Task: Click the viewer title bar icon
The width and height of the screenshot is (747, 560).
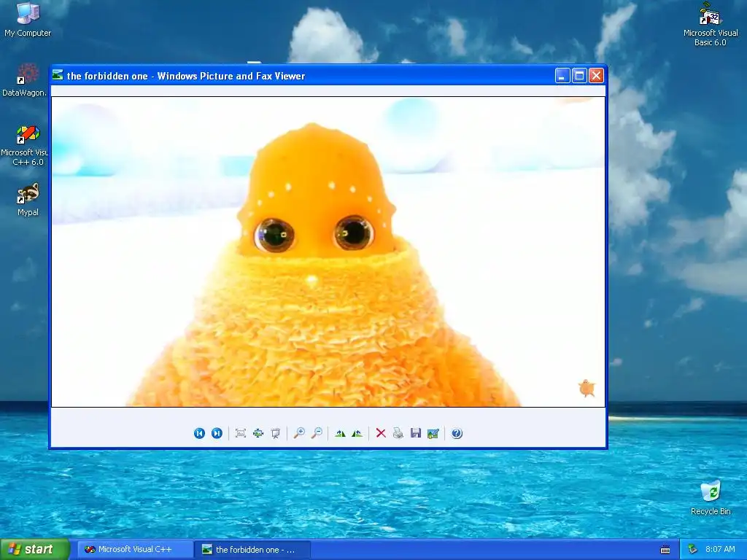Action: coord(58,75)
